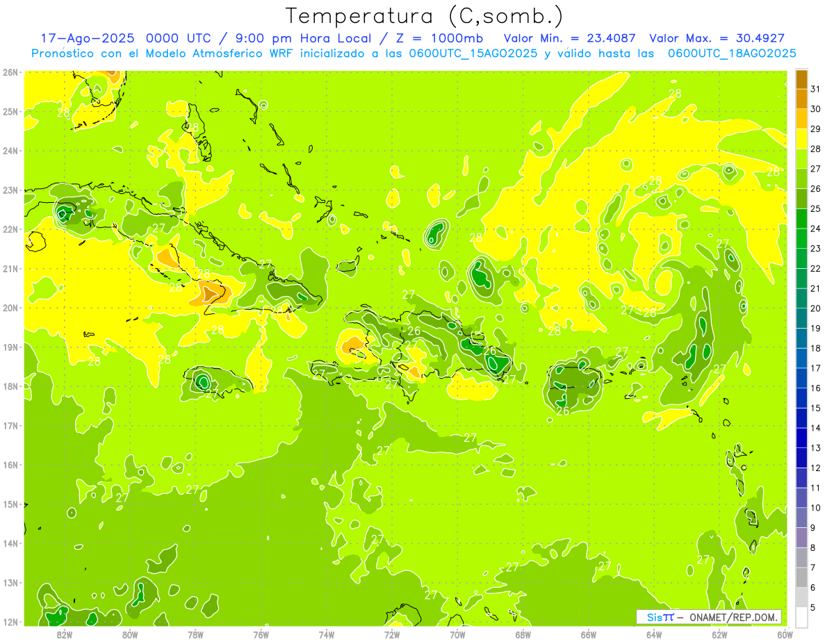Viewport: 834px width, 644px height.
Task: Click colorbar label "30"
Action: pyautogui.click(x=816, y=109)
